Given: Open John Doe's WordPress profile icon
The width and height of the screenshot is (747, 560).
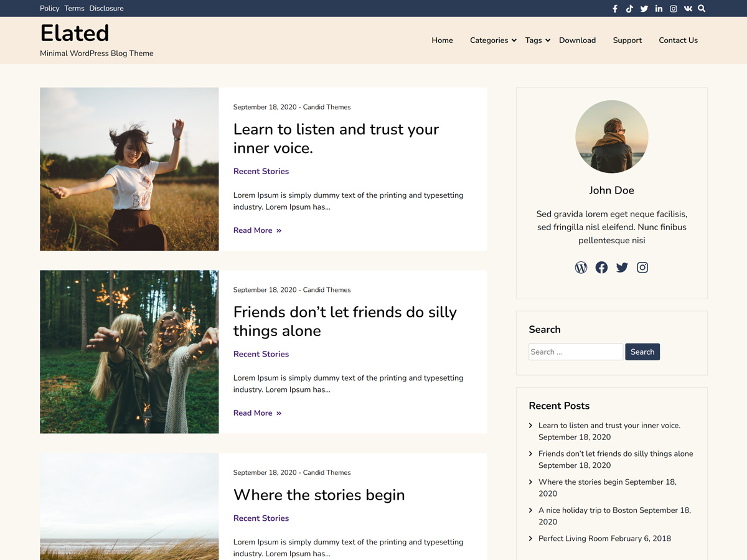Looking at the screenshot, I should pyautogui.click(x=581, y=267).
